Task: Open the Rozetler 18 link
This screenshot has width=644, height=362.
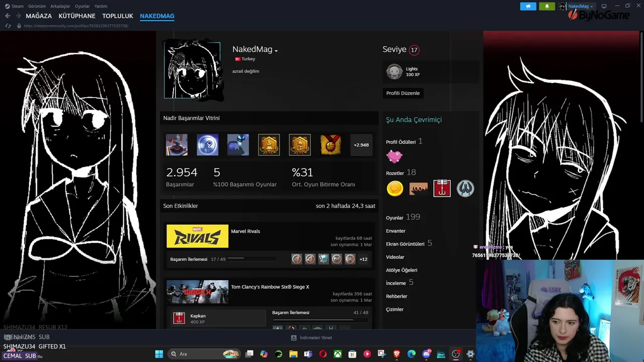Action: pyautogui.click(x=401, y=172)
